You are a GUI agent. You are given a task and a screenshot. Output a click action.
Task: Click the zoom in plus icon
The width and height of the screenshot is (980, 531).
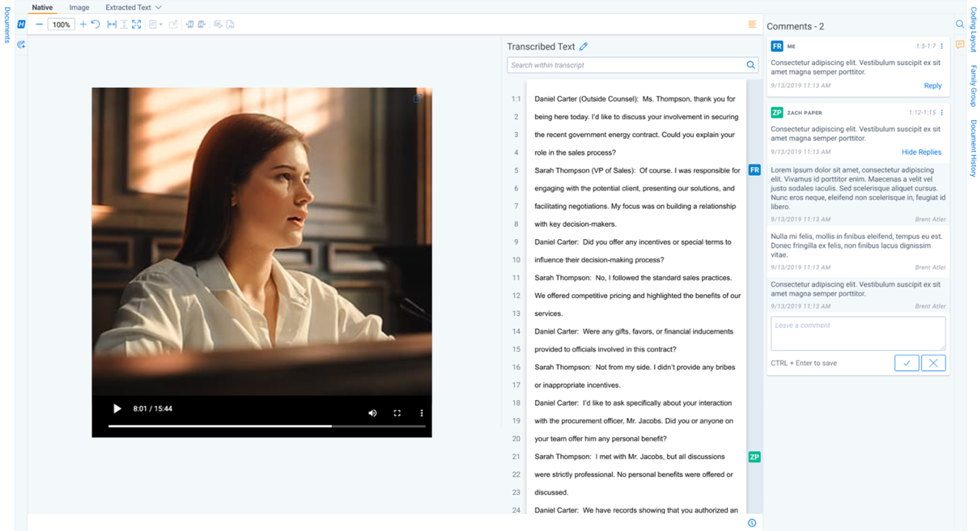pos(83,25)
